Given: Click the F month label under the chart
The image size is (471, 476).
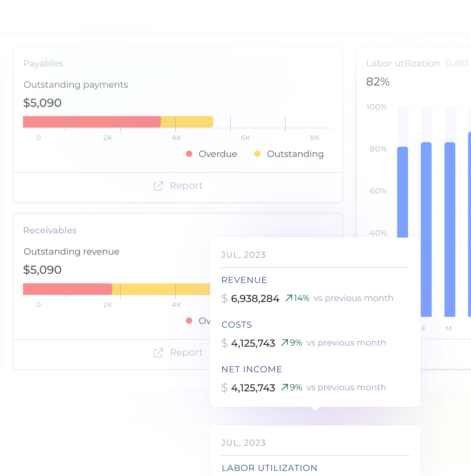Looking at the screenshot, I should click(424, 328).
